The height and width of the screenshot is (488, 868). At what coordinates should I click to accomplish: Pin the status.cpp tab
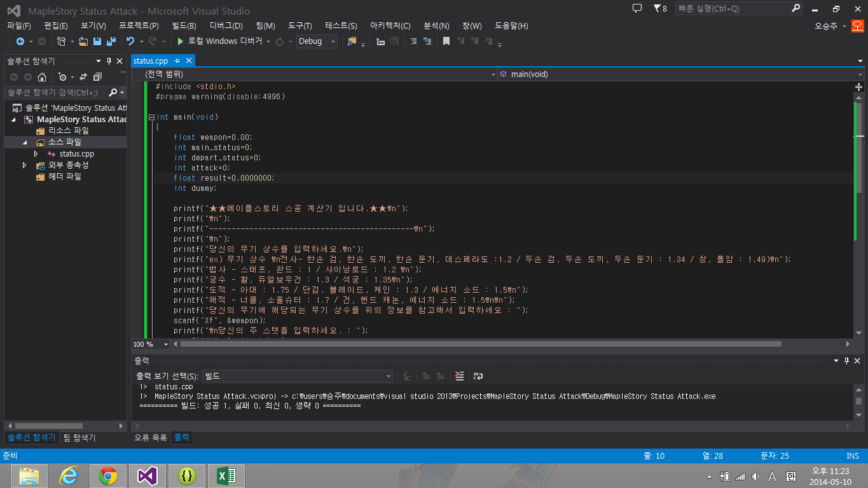pos(177,61)
